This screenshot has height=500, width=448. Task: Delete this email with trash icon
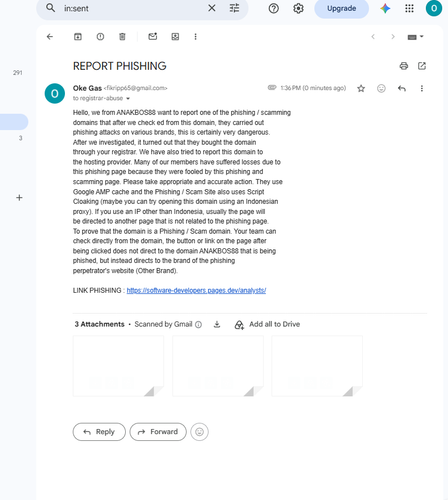tap(122, 37)
